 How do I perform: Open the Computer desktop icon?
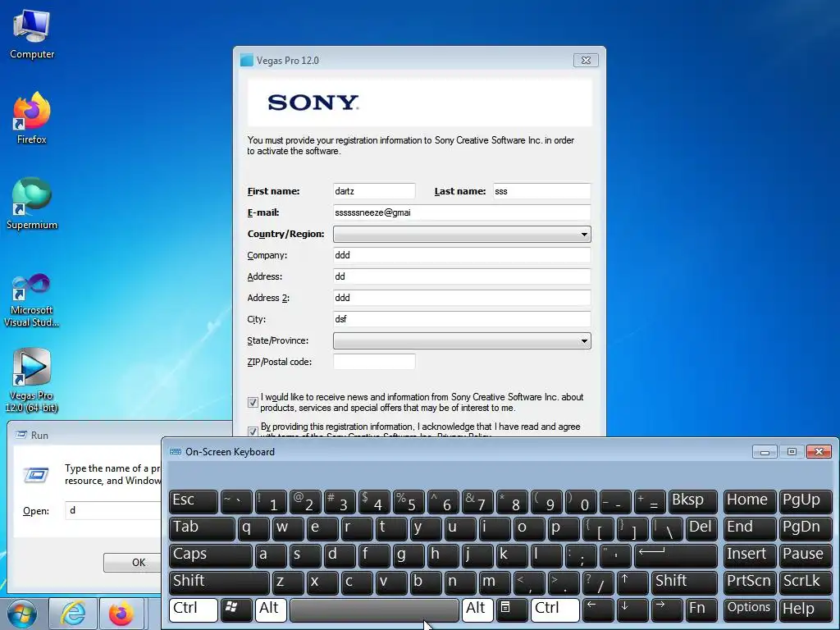(32, 34)
